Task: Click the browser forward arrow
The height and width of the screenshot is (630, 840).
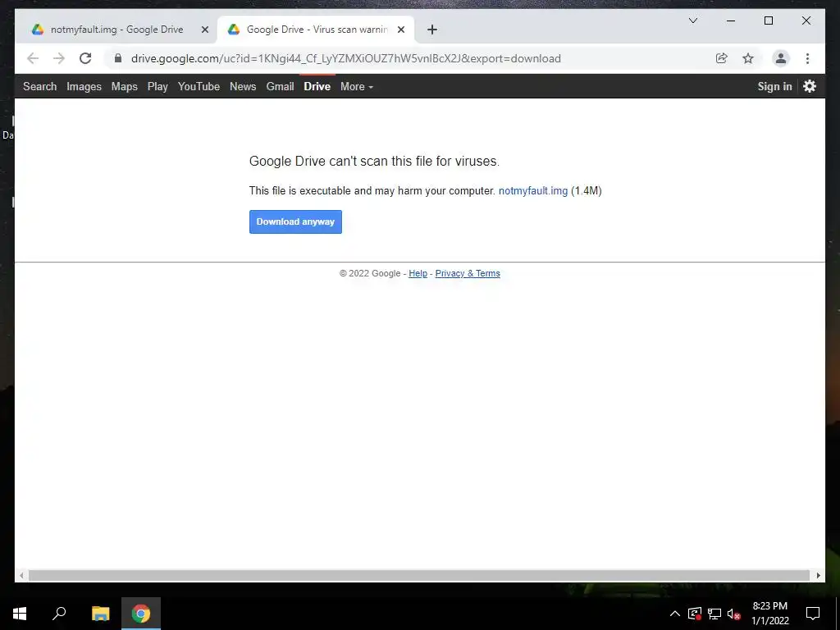Action: pos(59,58)
